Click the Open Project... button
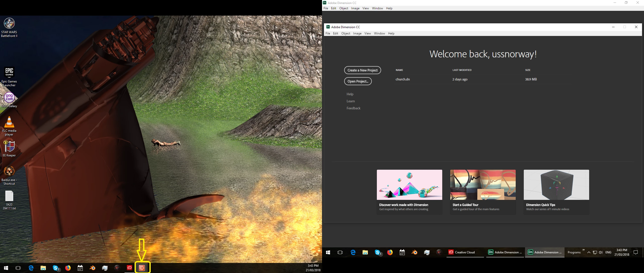 (358, 81)
